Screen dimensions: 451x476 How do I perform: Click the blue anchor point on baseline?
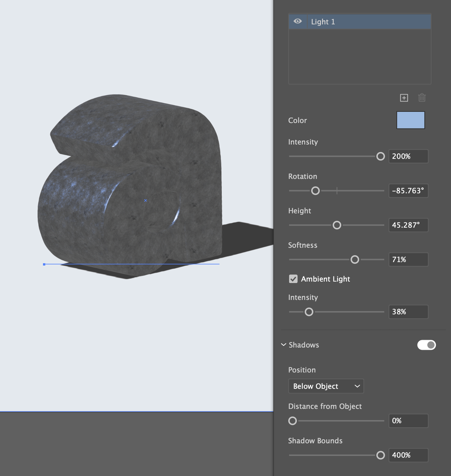pyautogui.click(x=44, y=264)
